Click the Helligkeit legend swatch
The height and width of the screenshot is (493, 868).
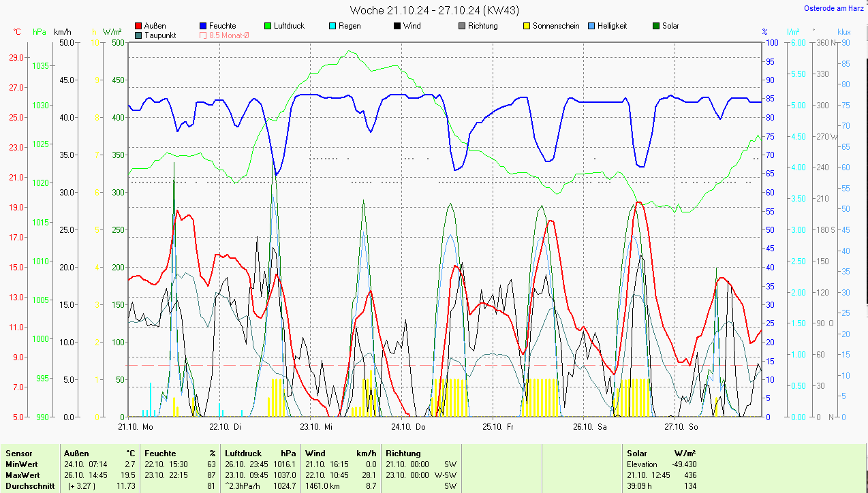pos(591,26)
